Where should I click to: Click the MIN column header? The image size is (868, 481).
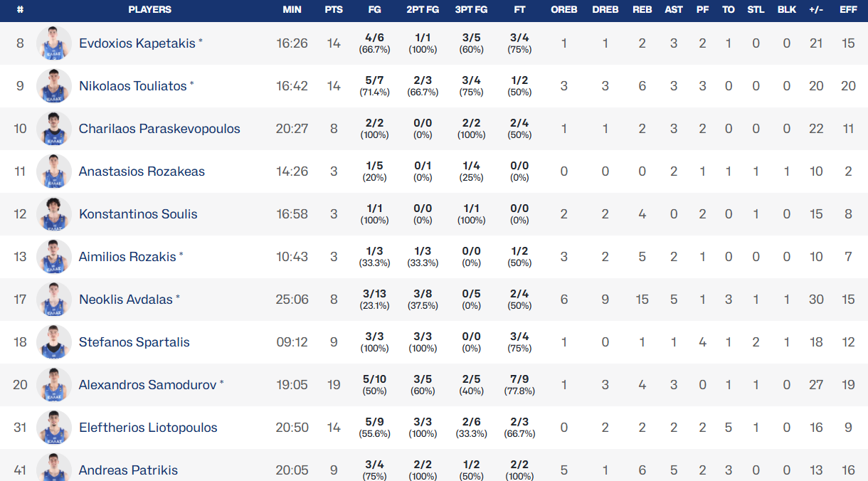(x=292, y=10)
